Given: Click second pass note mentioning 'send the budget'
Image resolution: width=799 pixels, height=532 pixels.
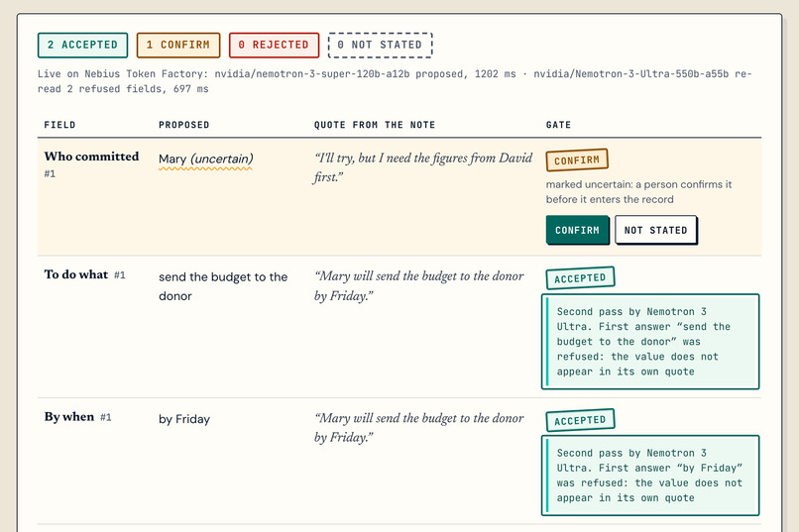Looking at the screenshot, I should tap(650, 342).
